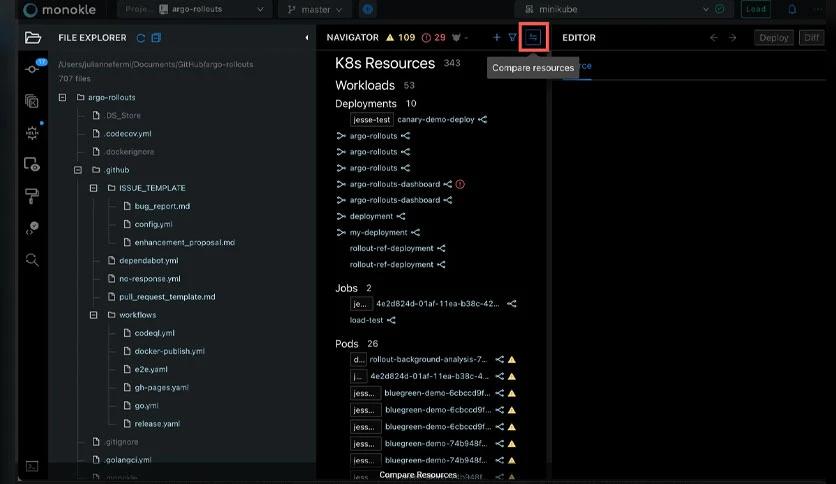
Task: Collapse the argo-rollouts root folder
Action: pos(62,98)
